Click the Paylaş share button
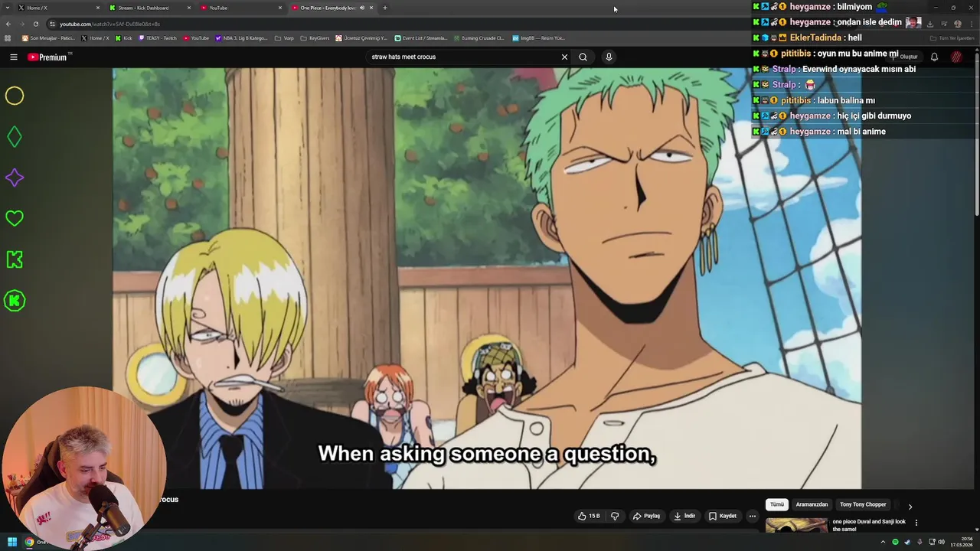 646,516
